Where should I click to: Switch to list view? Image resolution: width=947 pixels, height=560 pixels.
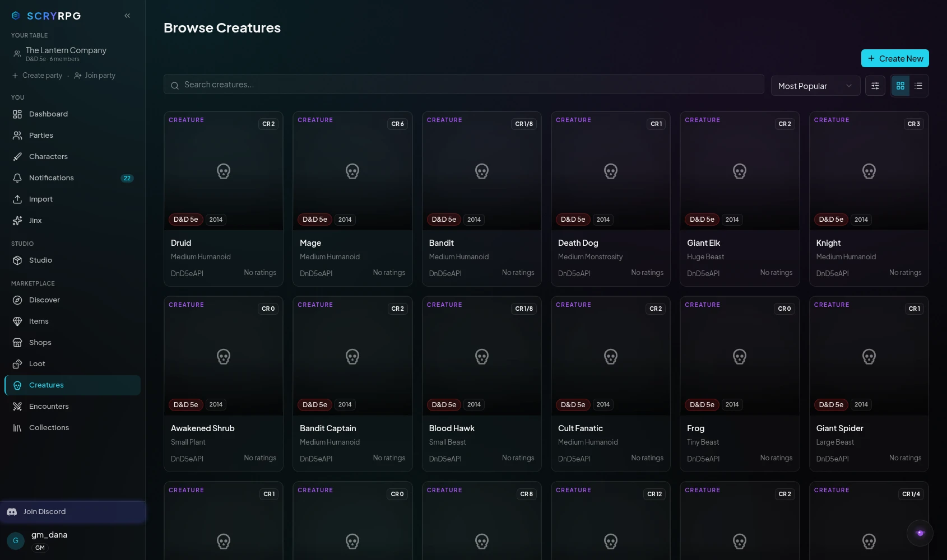(x=918, y=86)
